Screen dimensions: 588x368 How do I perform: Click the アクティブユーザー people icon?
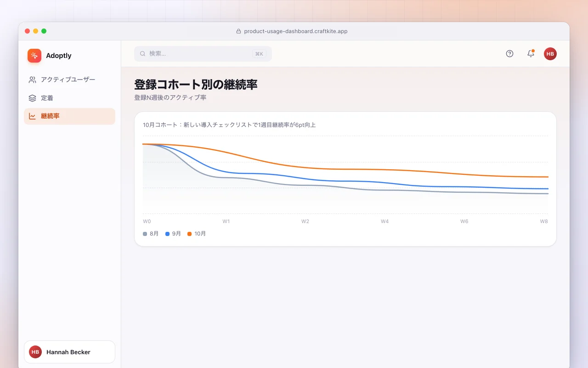32,80
